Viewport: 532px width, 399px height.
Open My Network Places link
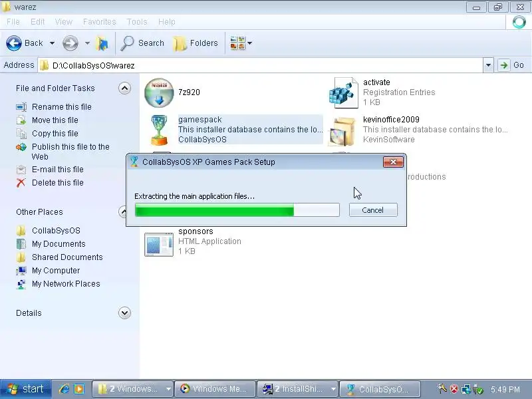pyautogui.click(x=66, y=284)
